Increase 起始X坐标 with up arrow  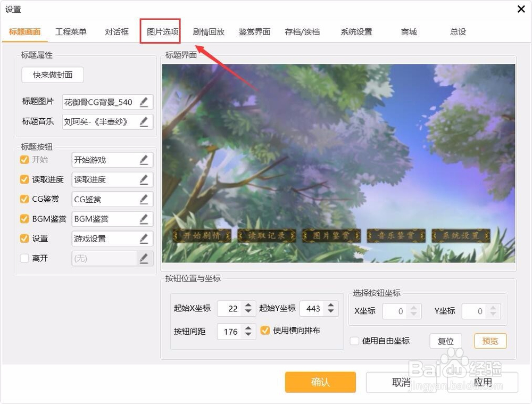[x=248, y=305]
